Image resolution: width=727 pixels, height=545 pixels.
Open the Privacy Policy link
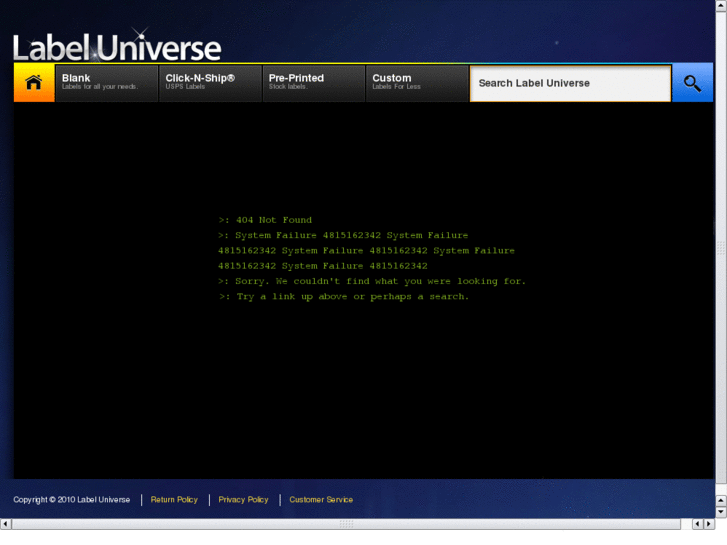pos(243,500)
